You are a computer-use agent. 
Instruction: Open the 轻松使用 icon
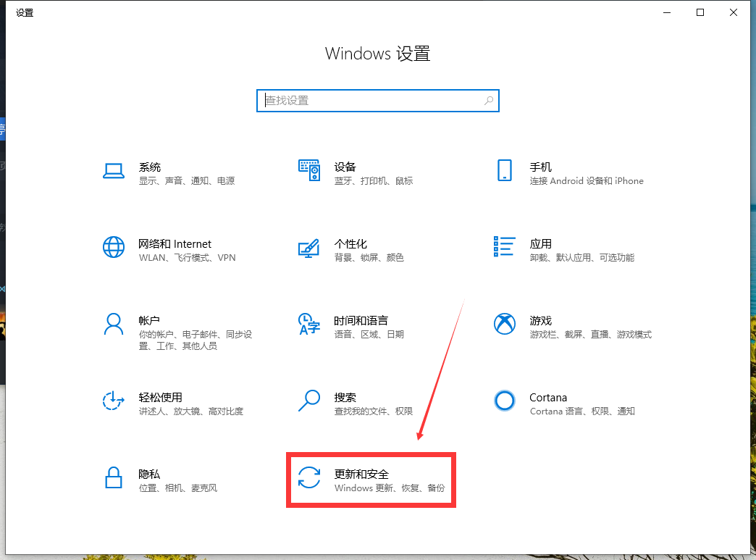[x=114, y=401]
